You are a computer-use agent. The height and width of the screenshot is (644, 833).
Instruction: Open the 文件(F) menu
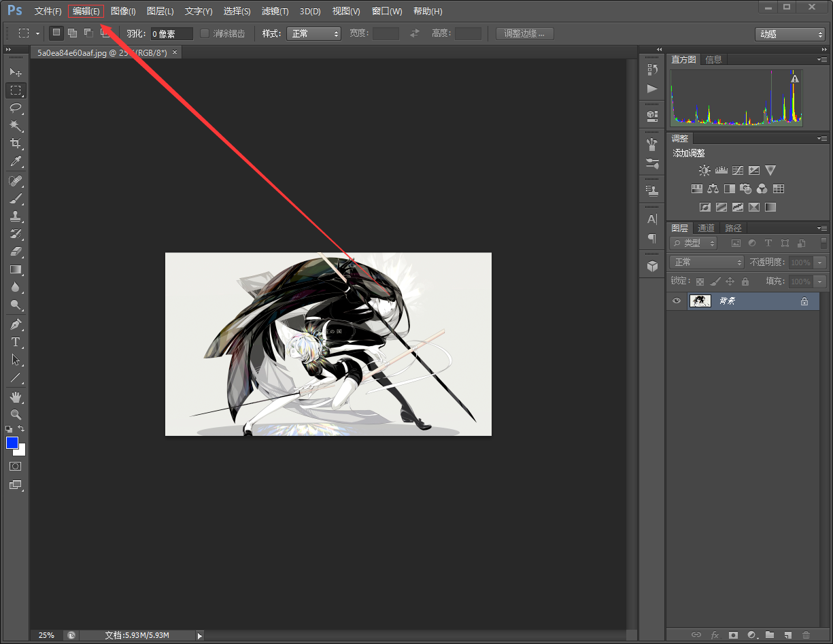(48, 12)
